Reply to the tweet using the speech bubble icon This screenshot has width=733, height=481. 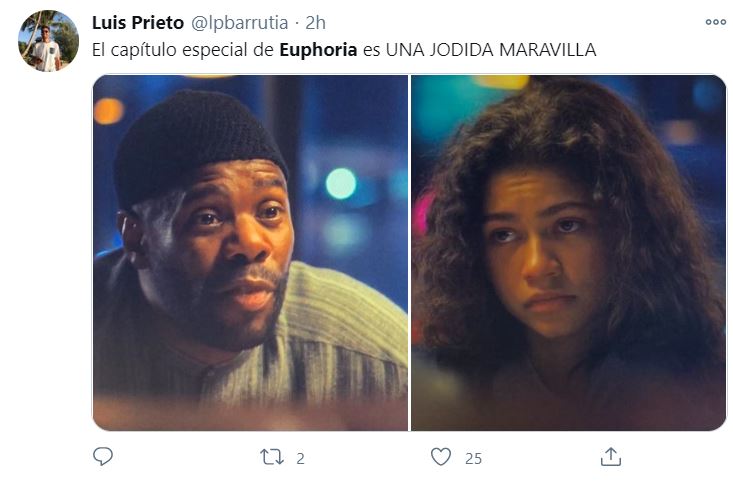coord(103,456)
